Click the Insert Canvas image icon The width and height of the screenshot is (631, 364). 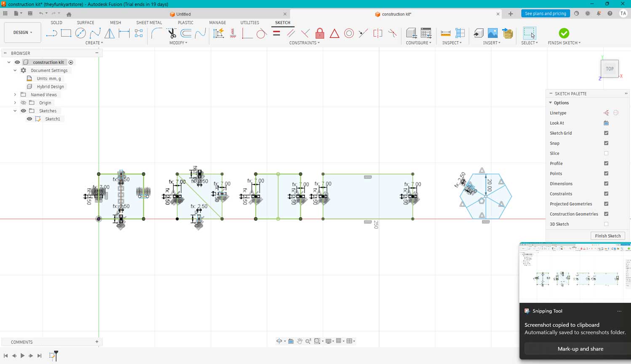493,33
